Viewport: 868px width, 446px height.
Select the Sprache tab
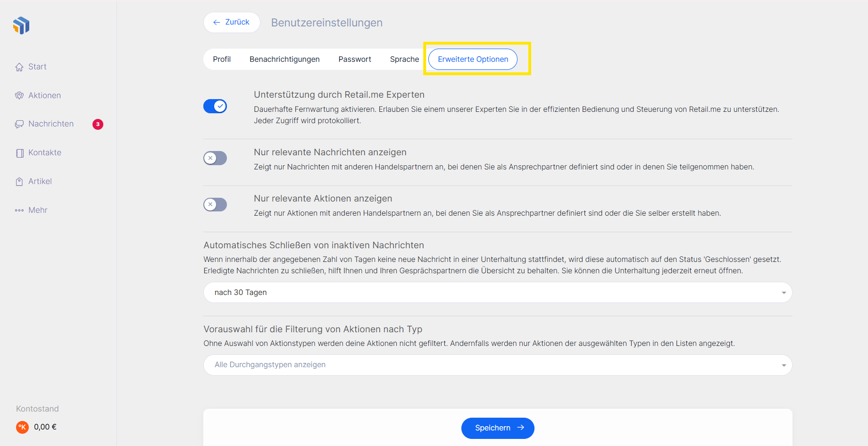coord(404,59)
